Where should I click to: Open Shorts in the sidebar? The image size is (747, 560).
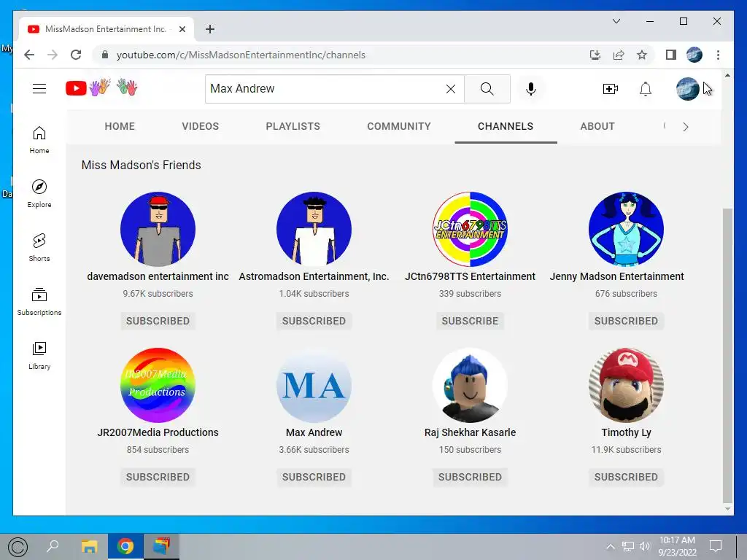pyautogui.click(x=39, y=248)
